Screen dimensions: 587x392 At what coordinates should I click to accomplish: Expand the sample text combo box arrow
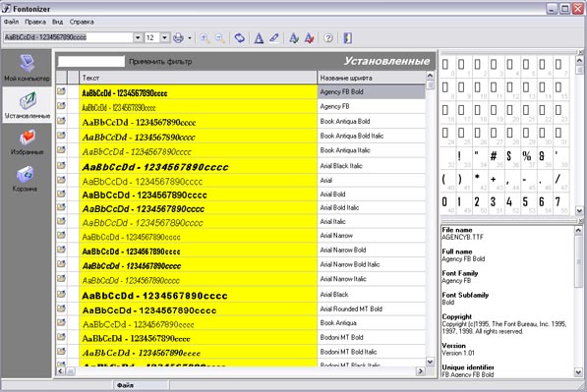(138, 37)
